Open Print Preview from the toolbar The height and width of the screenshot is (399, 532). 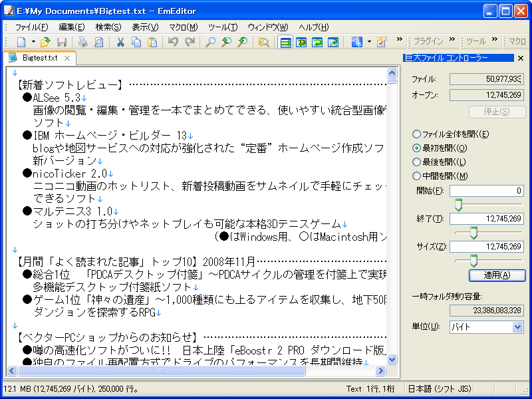tap(98, 42)
